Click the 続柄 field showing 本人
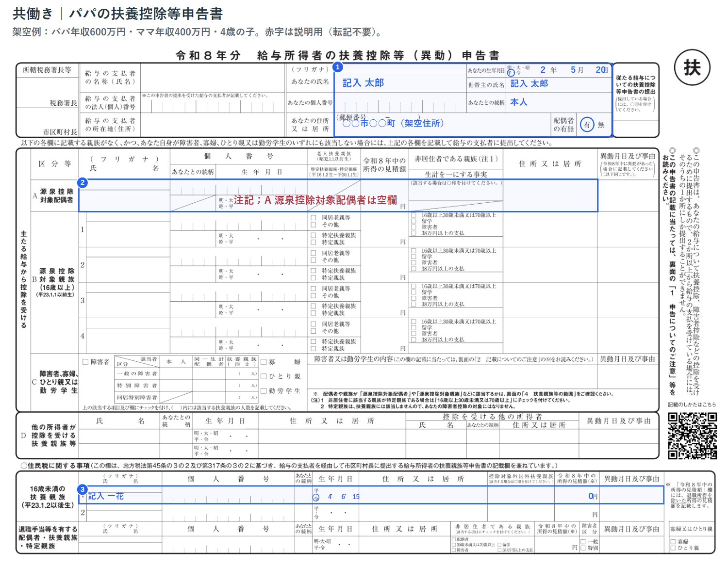Screen dimensions: 728x566 (x=518, y=102)
